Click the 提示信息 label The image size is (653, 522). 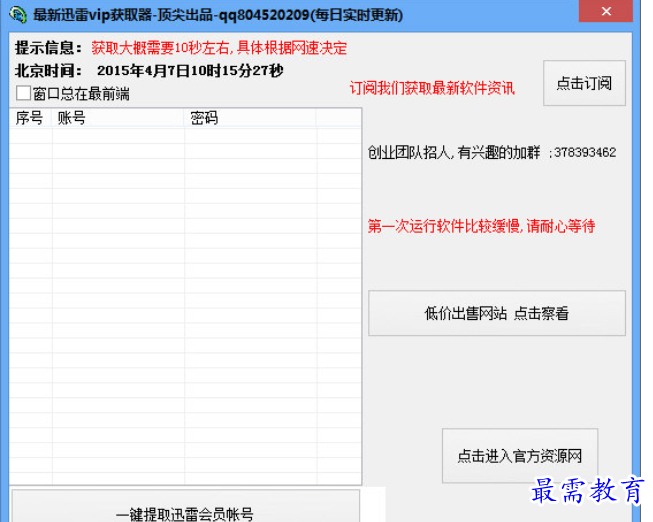(x=49, y=48)
